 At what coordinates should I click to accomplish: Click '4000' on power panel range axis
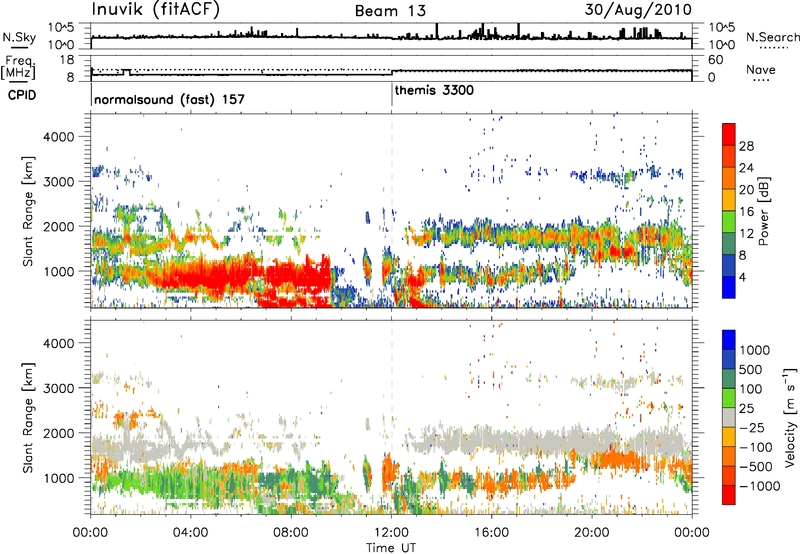59,137
